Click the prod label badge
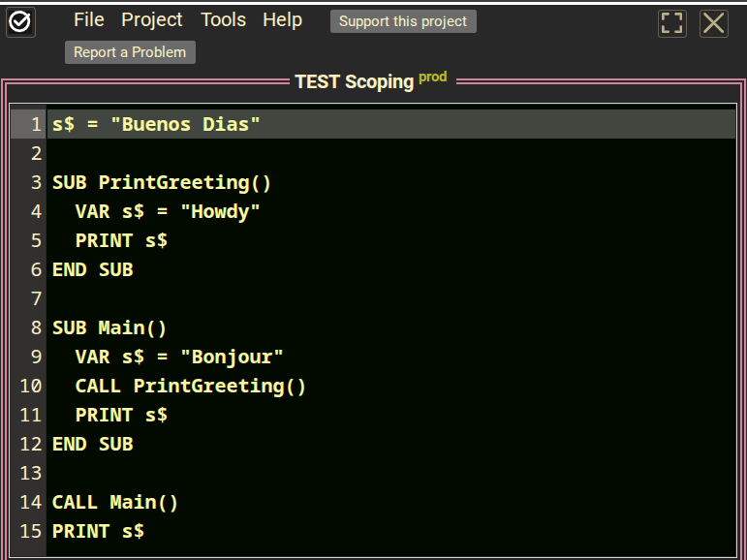 433,78
